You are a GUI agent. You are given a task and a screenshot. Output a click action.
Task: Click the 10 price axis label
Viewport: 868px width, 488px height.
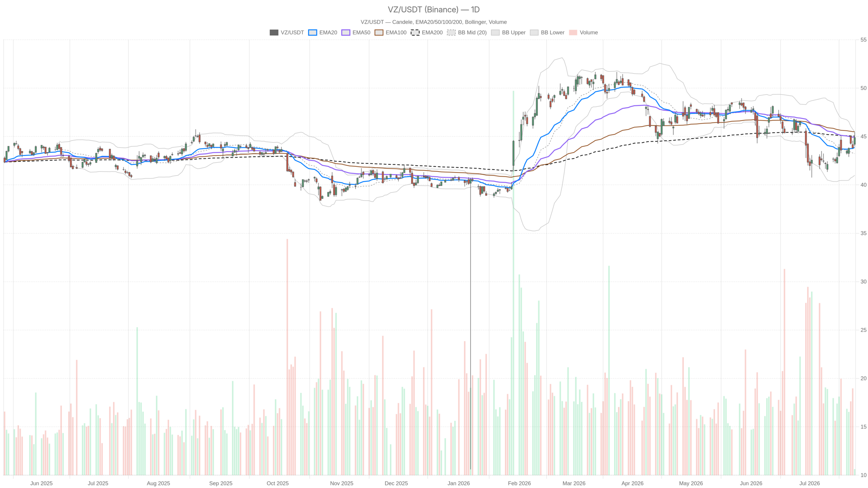[863, 475]
